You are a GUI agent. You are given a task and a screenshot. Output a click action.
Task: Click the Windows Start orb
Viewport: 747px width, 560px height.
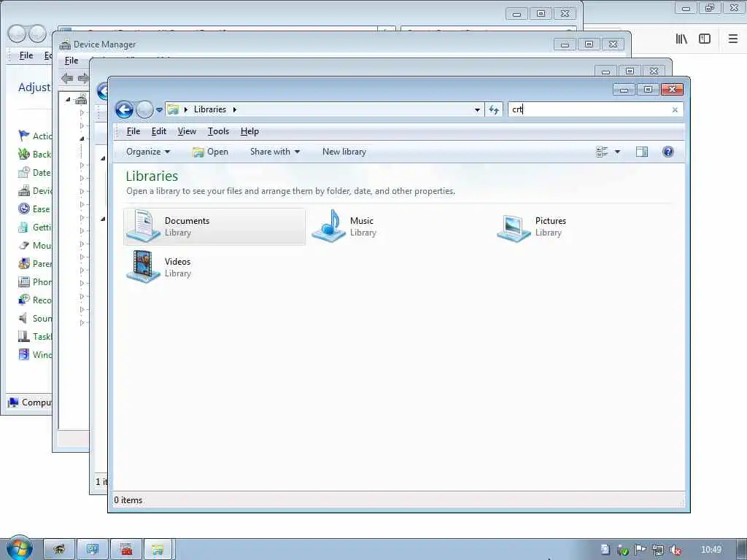19,548
